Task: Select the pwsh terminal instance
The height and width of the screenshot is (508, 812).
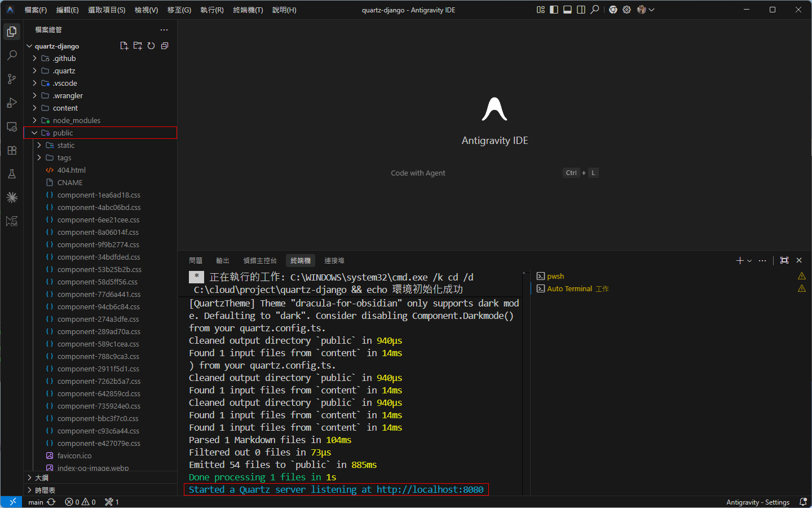Action: 671,276
